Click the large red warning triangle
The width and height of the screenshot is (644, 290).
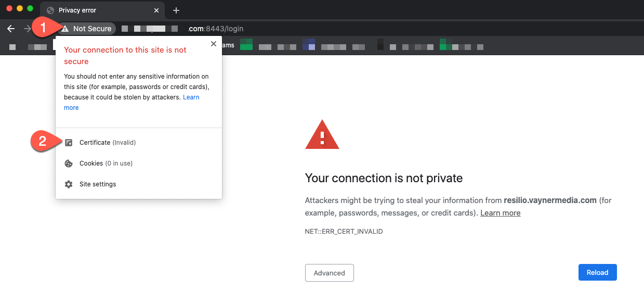coord(322,135)
